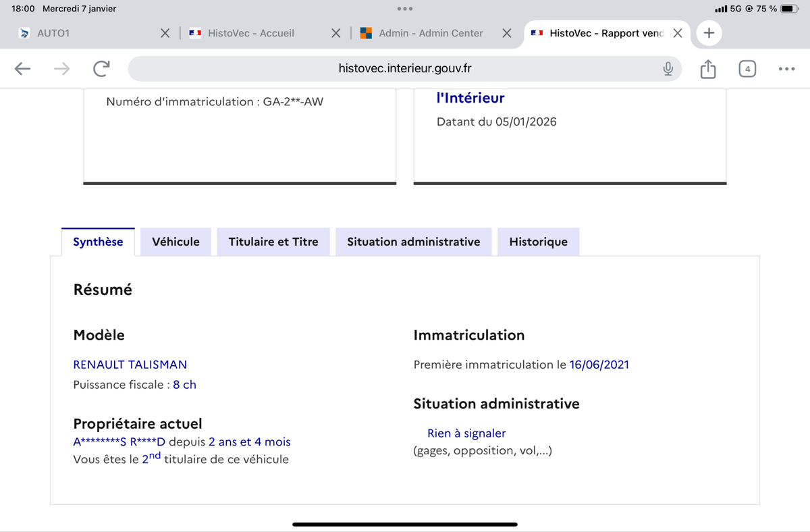
Task: Reload the HistoVec page
Action: click(101, 68)
